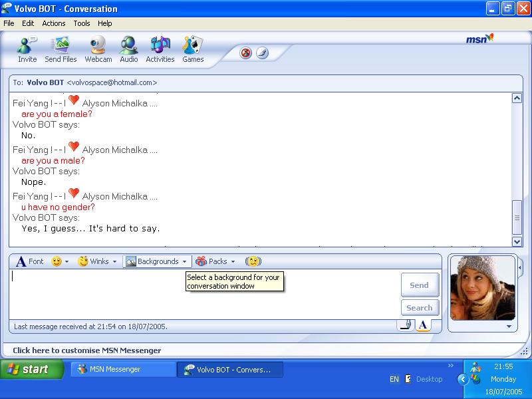Expand hidden taskbar toolbar chevron
The width and height of the screenshot is (532, 399).
click(451, 365)
